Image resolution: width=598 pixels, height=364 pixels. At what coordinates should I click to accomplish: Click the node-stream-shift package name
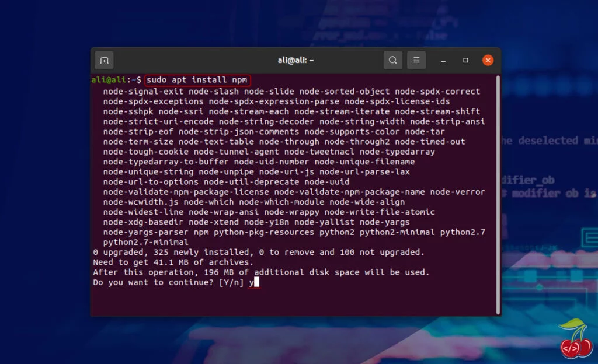click(x=437, y=111)
